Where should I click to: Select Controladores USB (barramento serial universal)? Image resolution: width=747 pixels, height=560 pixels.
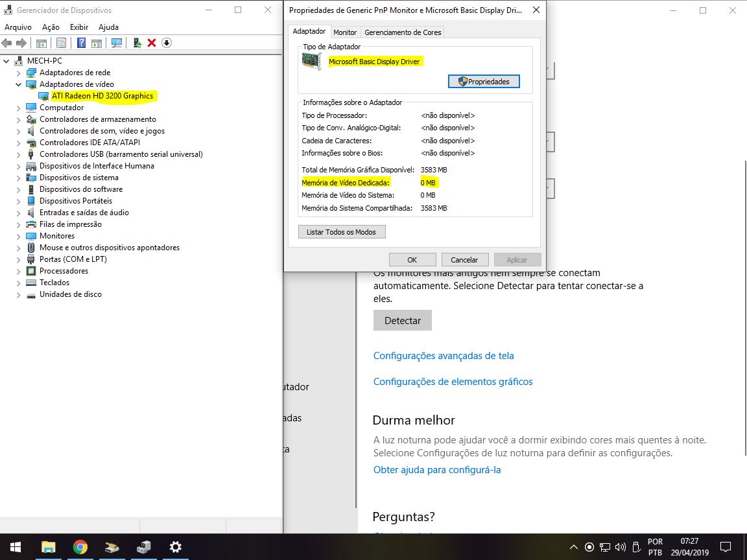click(121, 154)
